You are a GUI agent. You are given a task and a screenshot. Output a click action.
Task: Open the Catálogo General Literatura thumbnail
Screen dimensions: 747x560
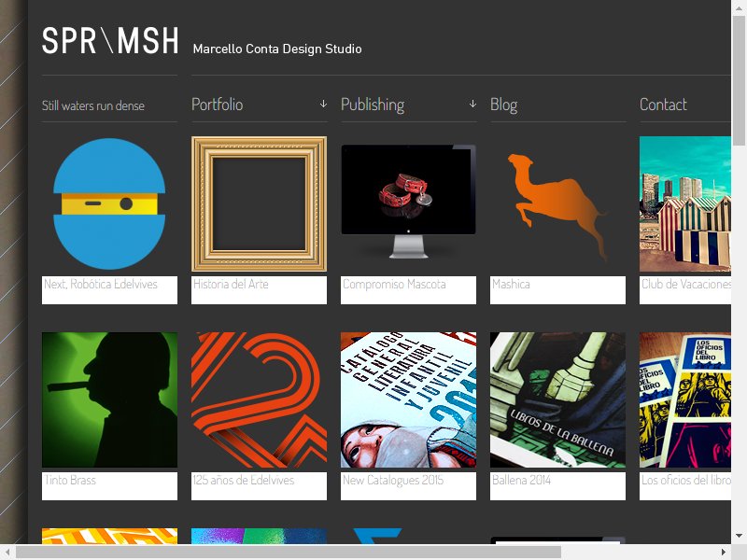coord(408,400)
